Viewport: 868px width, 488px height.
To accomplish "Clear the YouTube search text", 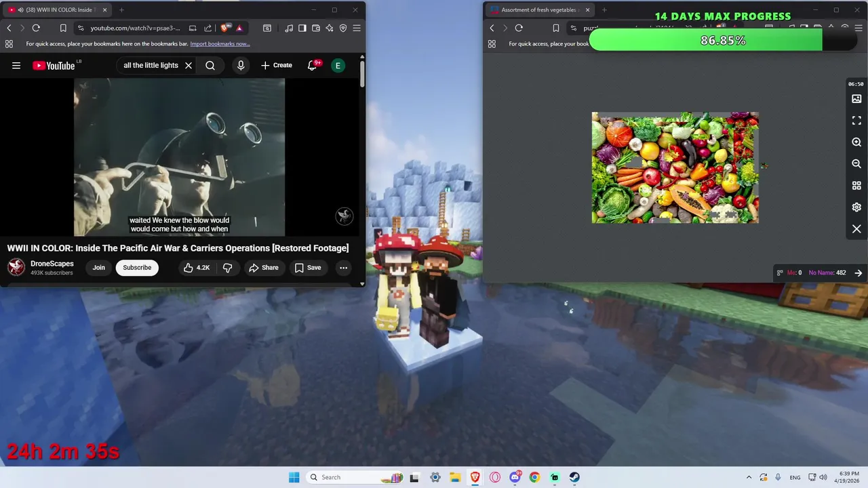I will click(x=189, y=66).
